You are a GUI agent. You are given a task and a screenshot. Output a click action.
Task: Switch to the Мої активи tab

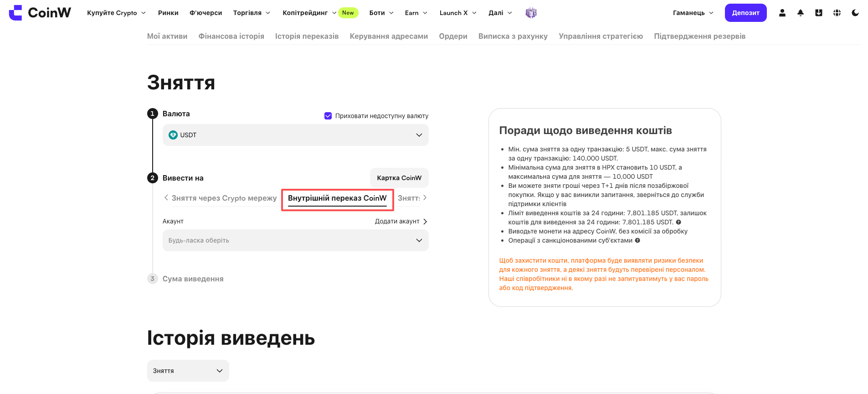(x=167, y=36)
